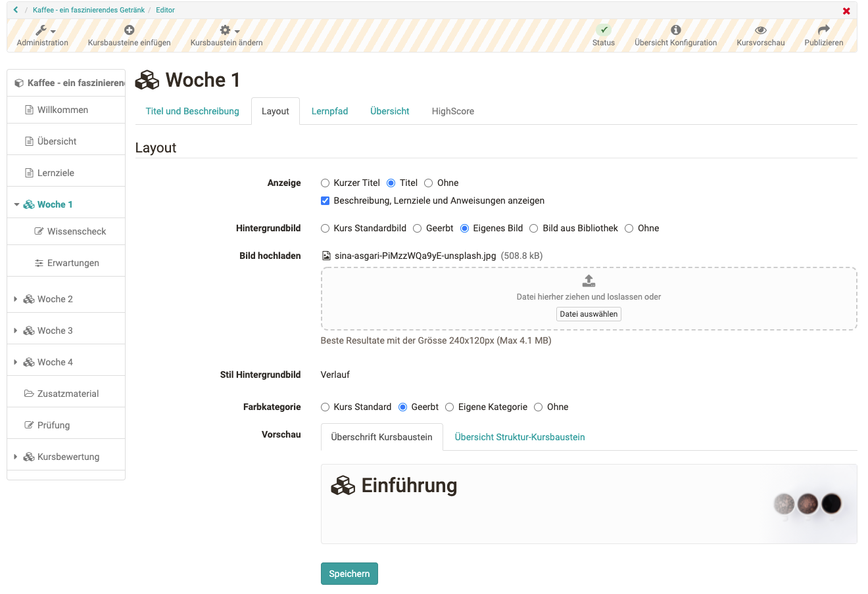Image resolution: width=868 pixels, height=594 pixels.
Task: Expand the Woche 2 tree node
Action: (x=16, y=300)
